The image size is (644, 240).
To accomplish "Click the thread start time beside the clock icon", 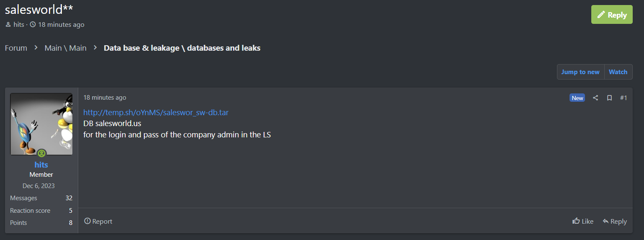I will (x=61, y=25).
